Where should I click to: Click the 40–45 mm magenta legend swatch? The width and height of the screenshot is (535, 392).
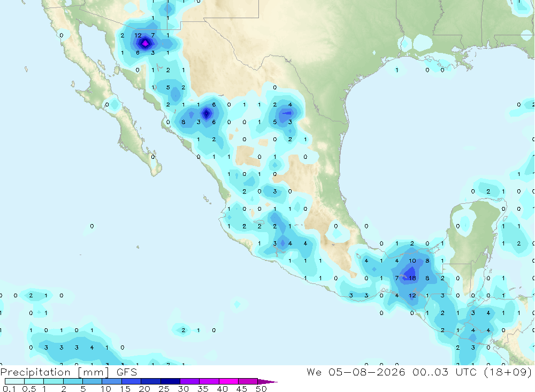[x=228, y=381]
